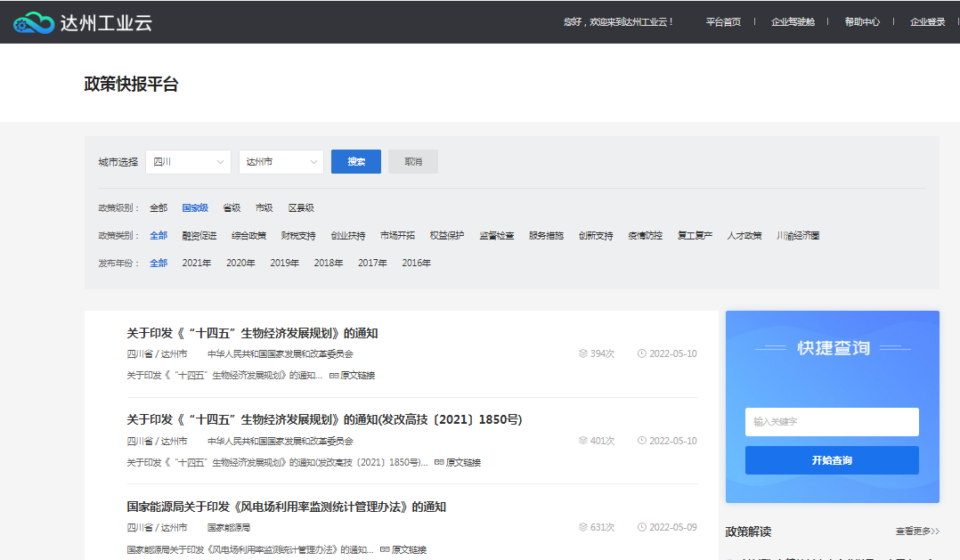The height and width of the screenshot is (560, 960).
Task: Open 帮助中心 from the top menu
Action: [862, 22]
